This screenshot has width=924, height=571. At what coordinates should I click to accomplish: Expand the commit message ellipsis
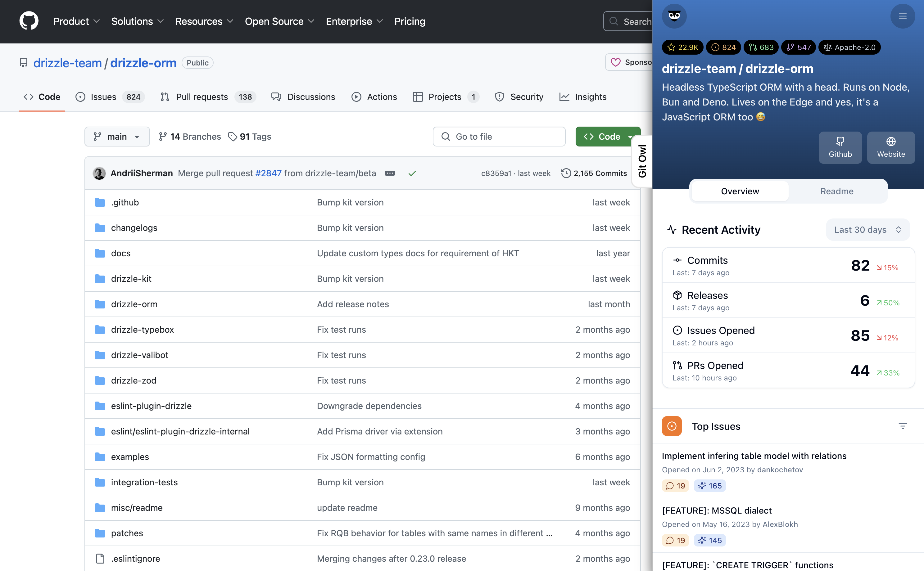coord(389,173)
